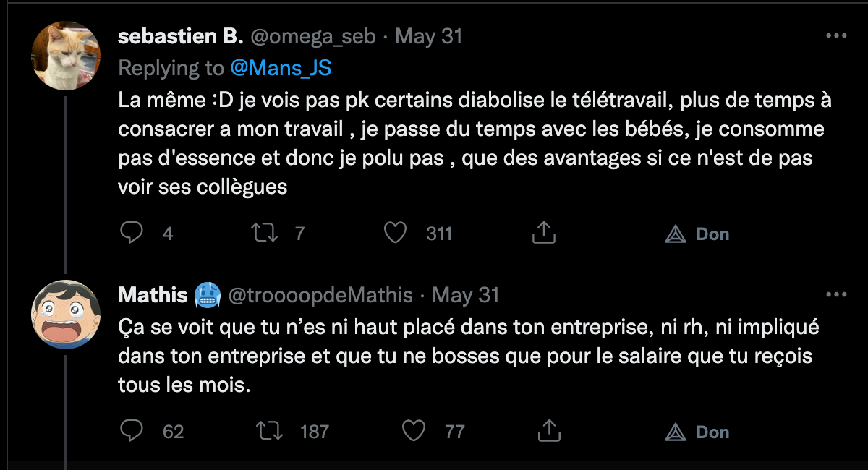The width and height of the screenshot is (868, 470).
Task: Open more options menu for Mathis's tweet
Action: (836, 294)
